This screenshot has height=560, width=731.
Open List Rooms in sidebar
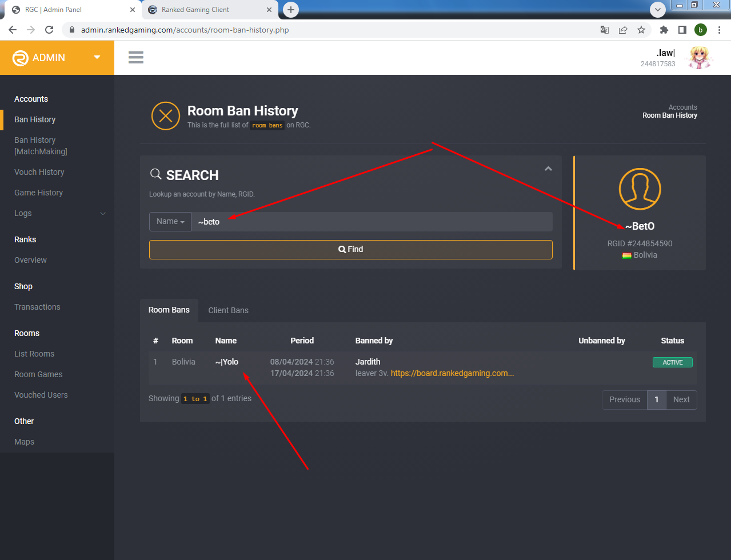click(x=34, y=354)
